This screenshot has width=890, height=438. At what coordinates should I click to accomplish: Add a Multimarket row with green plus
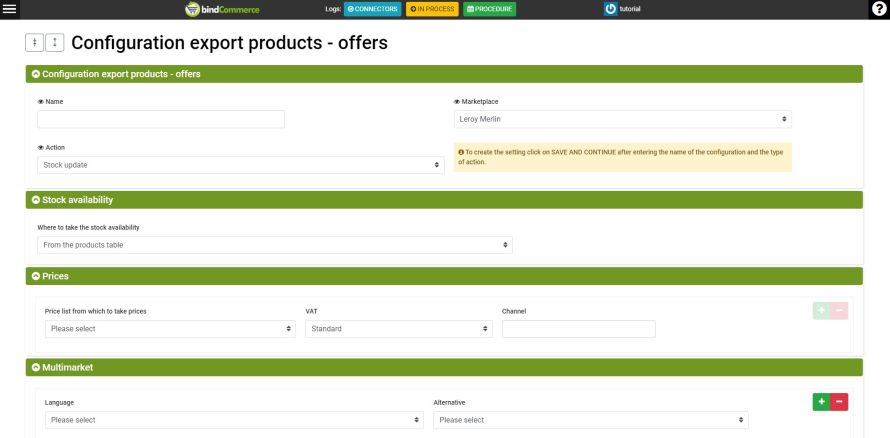pos(822,402)
